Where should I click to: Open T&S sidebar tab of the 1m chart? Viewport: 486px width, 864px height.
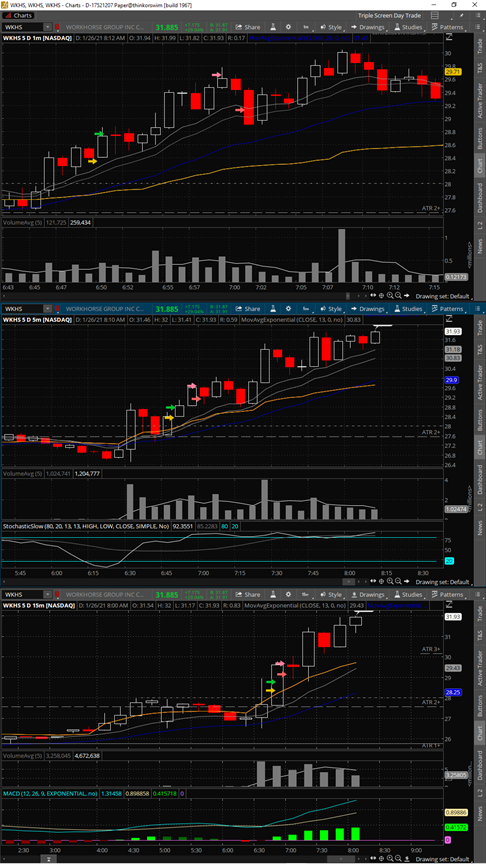(x=479, y=67)
